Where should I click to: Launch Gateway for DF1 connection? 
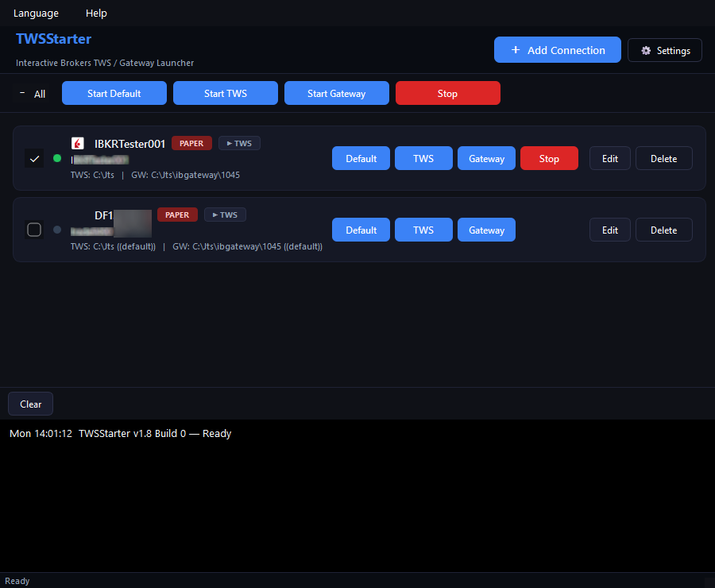[486, 230]
